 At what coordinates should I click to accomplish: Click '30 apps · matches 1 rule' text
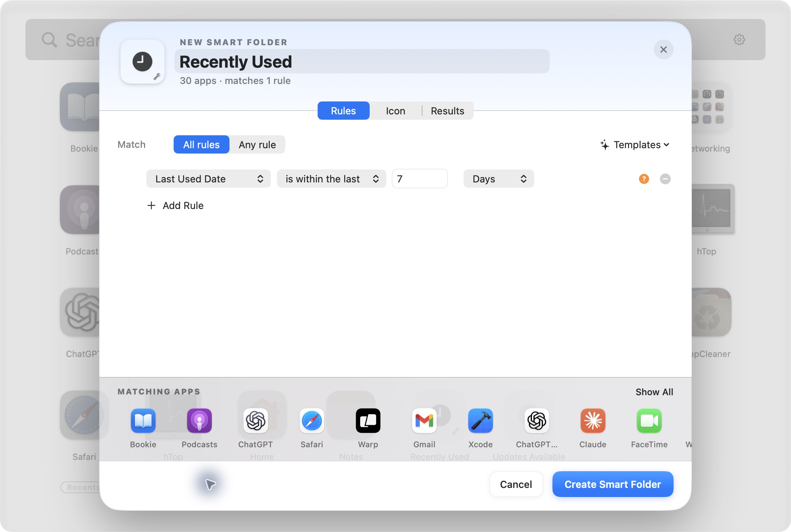235,81
